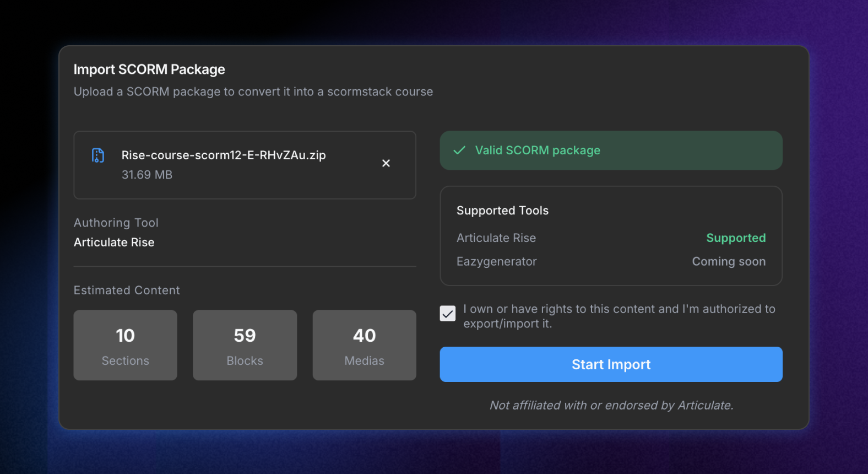Select the 59 Blocks card
This screenshot has width=868, height=474.
point(245,345)
